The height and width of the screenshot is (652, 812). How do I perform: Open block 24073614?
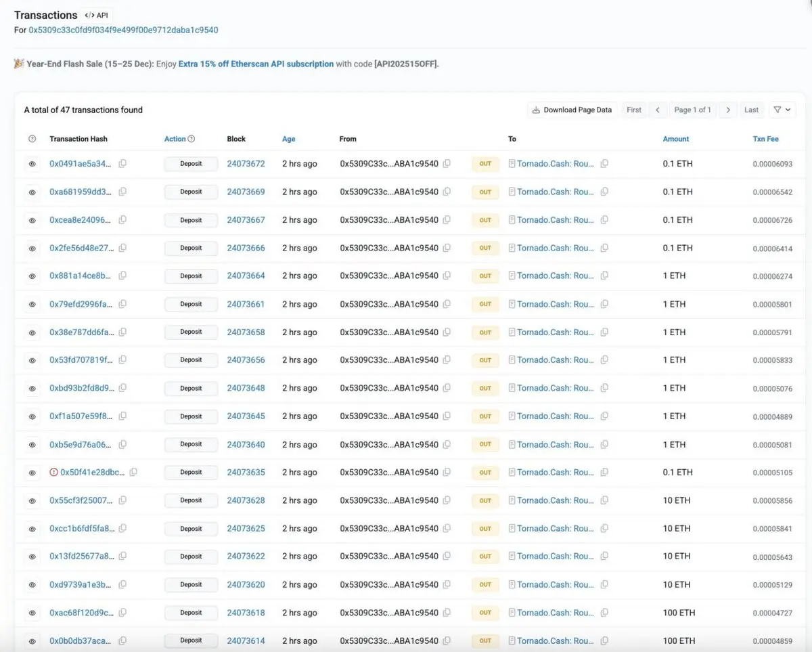click(x=246, y=640)
